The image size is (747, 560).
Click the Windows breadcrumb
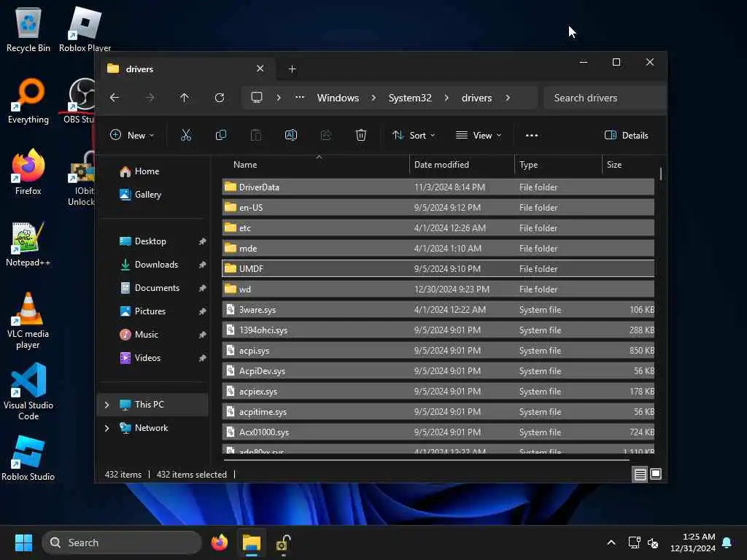point(338,98)
